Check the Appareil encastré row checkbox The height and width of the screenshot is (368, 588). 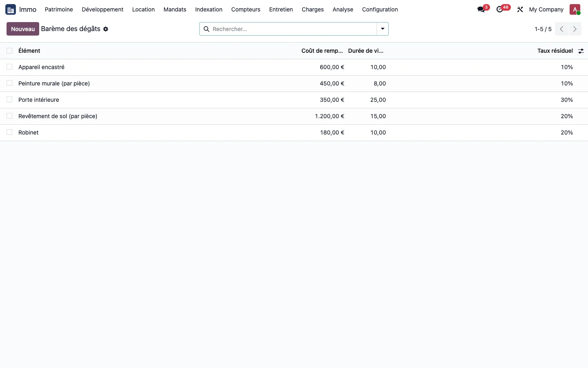pyautogui.click(x=9, y=67)
